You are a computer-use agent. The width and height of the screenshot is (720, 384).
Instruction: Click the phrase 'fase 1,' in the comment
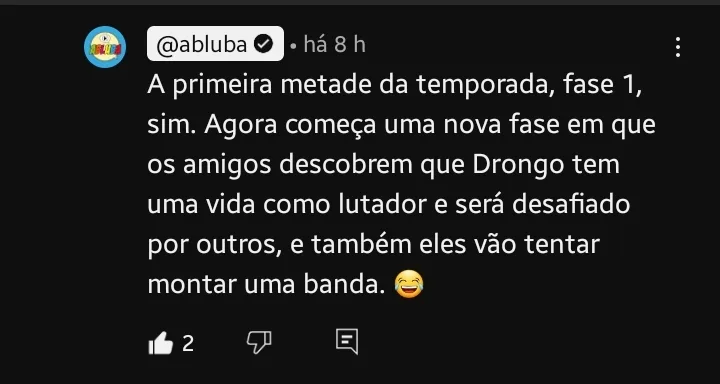[x=602, y=85]
